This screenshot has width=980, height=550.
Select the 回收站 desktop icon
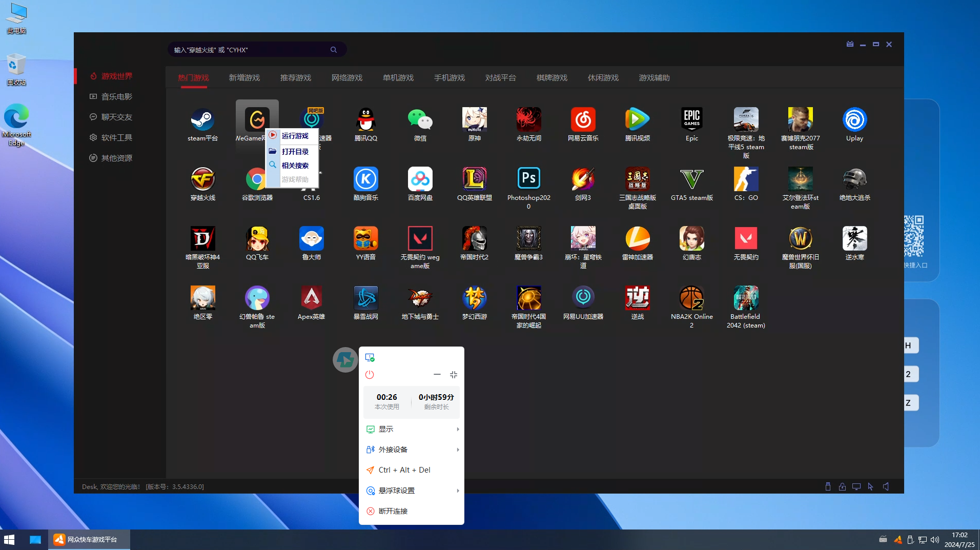(16, 70)
